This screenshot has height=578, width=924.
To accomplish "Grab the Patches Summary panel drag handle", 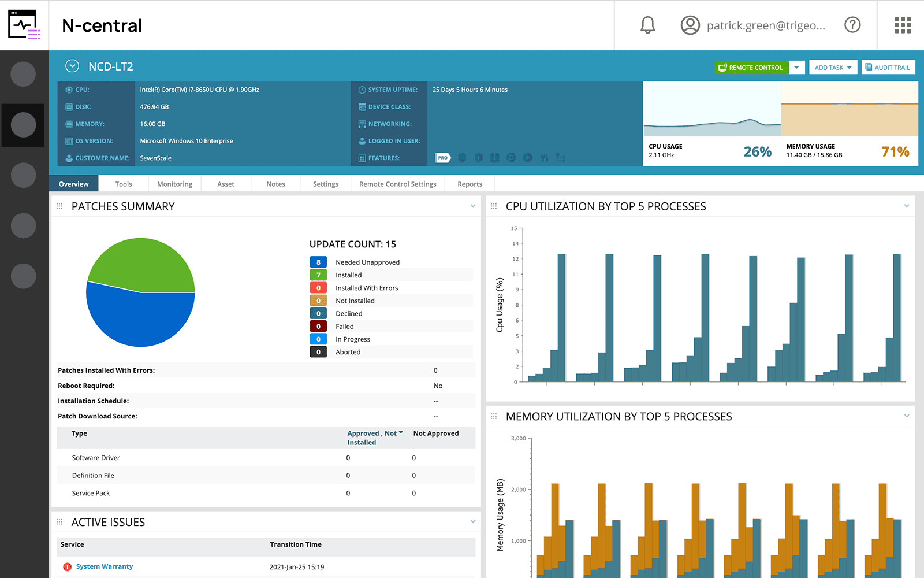I will [x=59, y=206].
